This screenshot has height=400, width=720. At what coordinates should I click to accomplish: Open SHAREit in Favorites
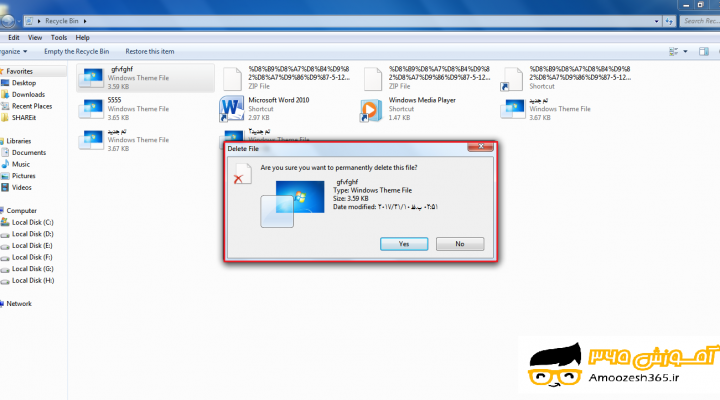click(24, 118)
